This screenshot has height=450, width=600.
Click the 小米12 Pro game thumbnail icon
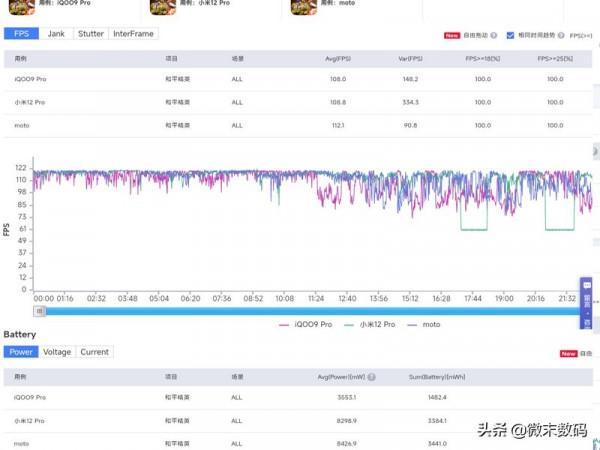point(162,7)
